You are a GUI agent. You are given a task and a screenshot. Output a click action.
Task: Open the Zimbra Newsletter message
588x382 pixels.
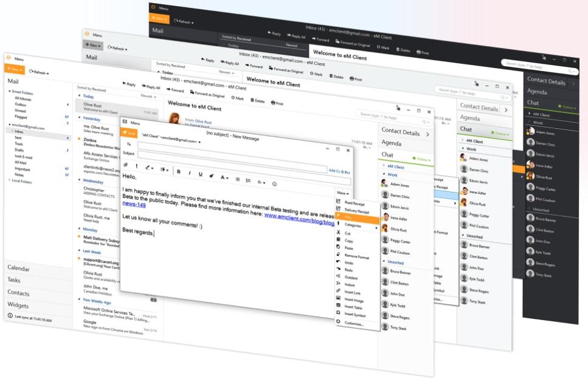tap(102, 143)
